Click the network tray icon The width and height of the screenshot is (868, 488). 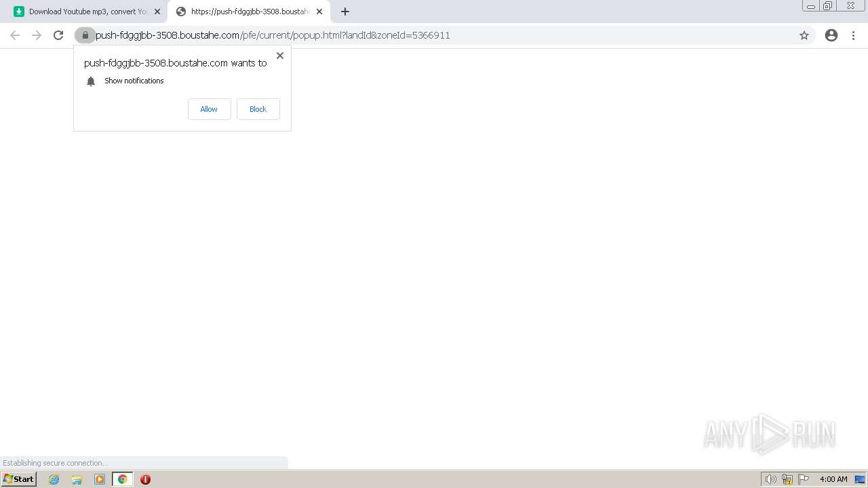pos(787,479)
